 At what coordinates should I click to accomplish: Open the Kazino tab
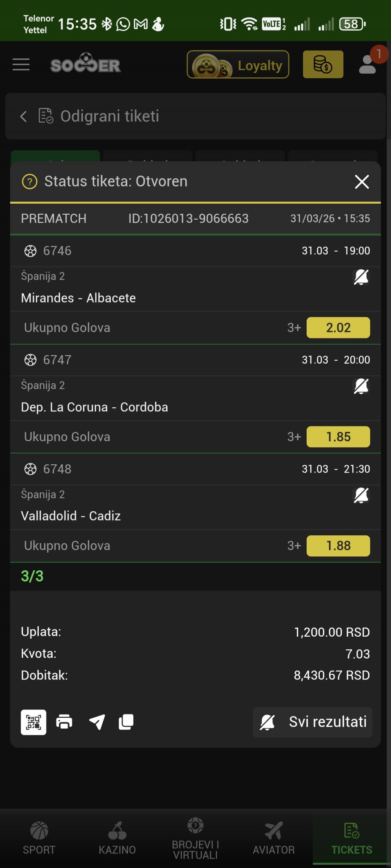tap(117, 837)
